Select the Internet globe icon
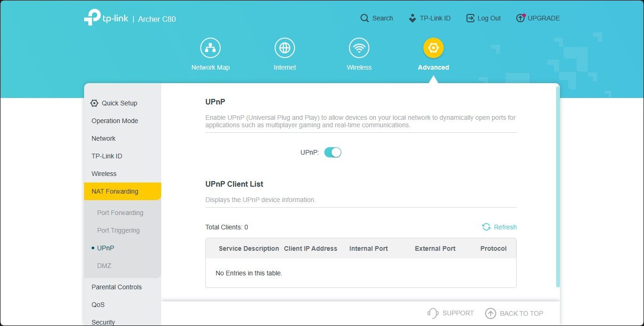This screenshot has height=326, width=644. [284, 47]
